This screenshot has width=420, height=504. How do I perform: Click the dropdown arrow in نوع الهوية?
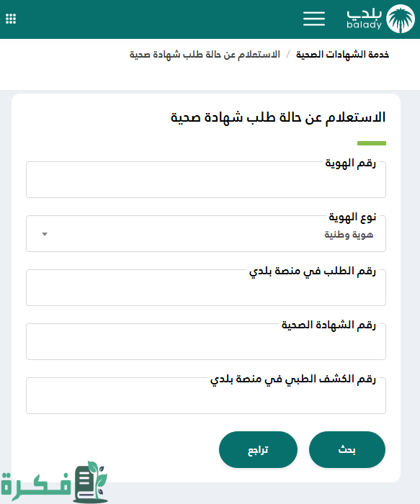[45, 234]
